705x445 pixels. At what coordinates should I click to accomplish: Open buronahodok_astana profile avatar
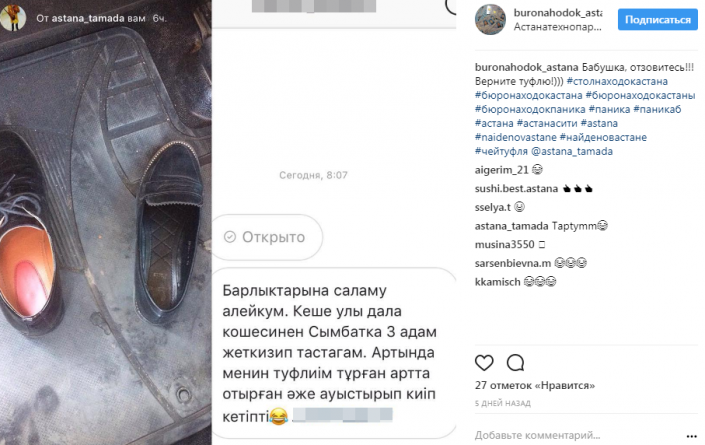(490, 19)
